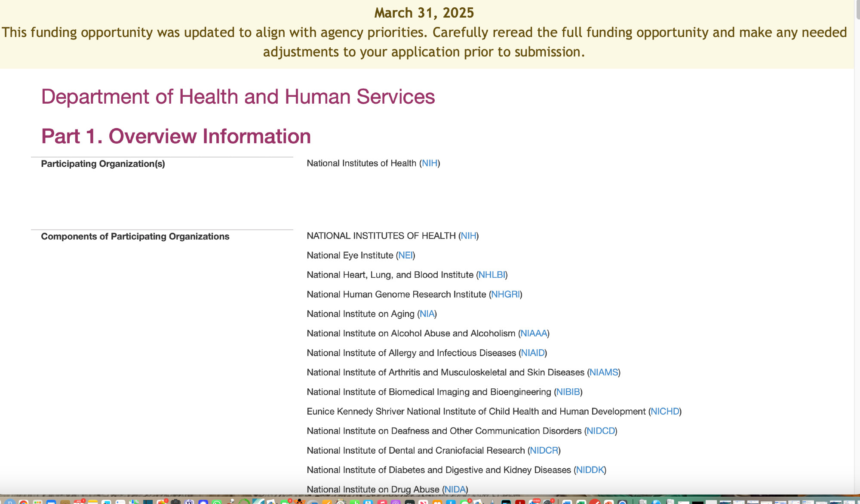Click the "Participating Organization(s)" label

tap(103, 164)
